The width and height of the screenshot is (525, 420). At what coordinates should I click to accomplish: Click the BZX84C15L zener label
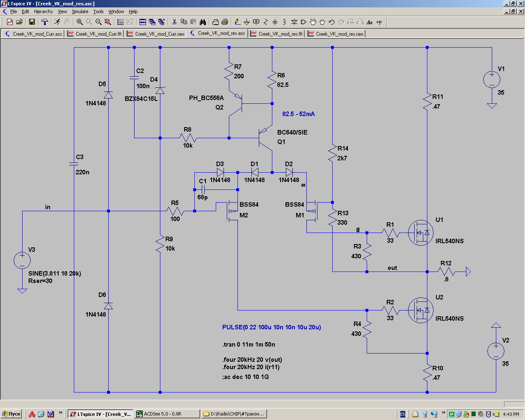coord(141,99)
